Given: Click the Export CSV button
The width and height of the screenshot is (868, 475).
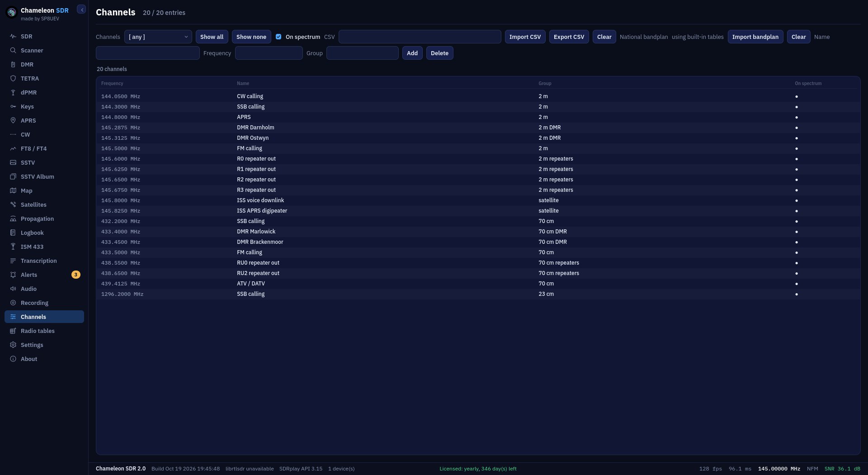Looking at the screenshot, I should 569,37.
